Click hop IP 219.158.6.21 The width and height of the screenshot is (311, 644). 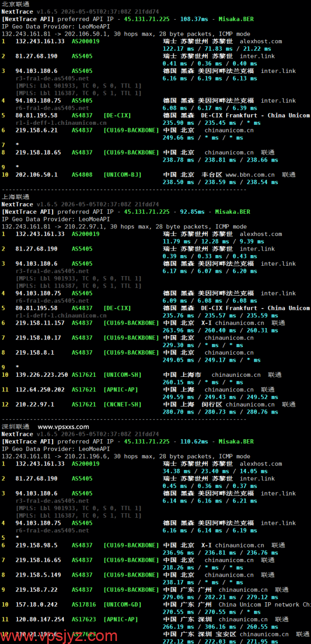tap(37, 130)
